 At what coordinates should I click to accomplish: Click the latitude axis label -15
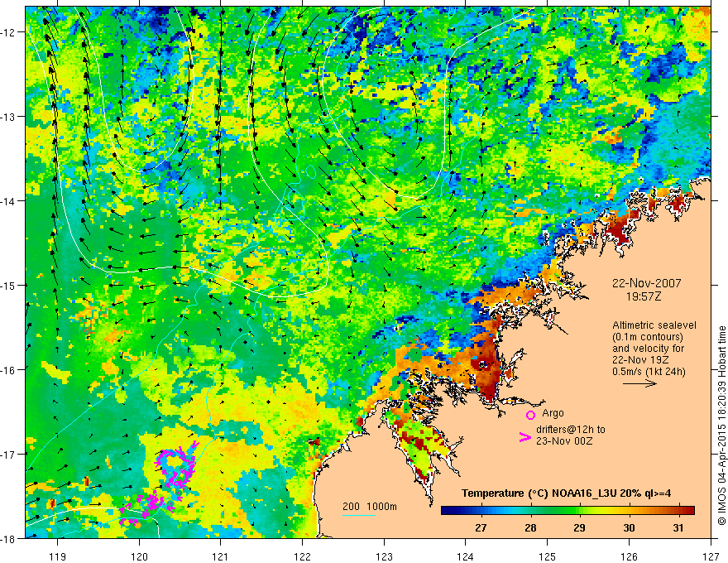coord(9,285)
